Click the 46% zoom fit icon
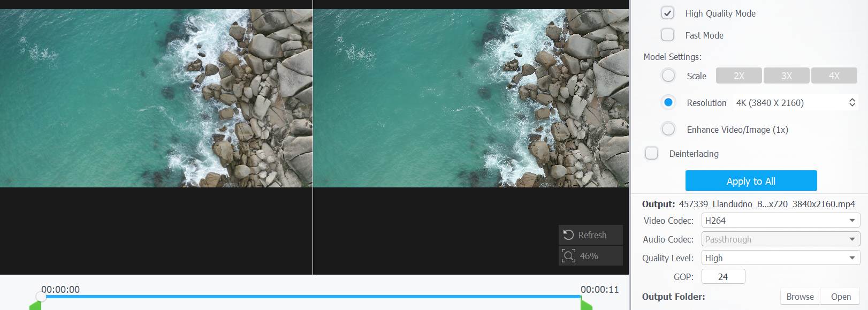Image resolution: width=868 pixels, height=310 pixels. pos(568,256)
